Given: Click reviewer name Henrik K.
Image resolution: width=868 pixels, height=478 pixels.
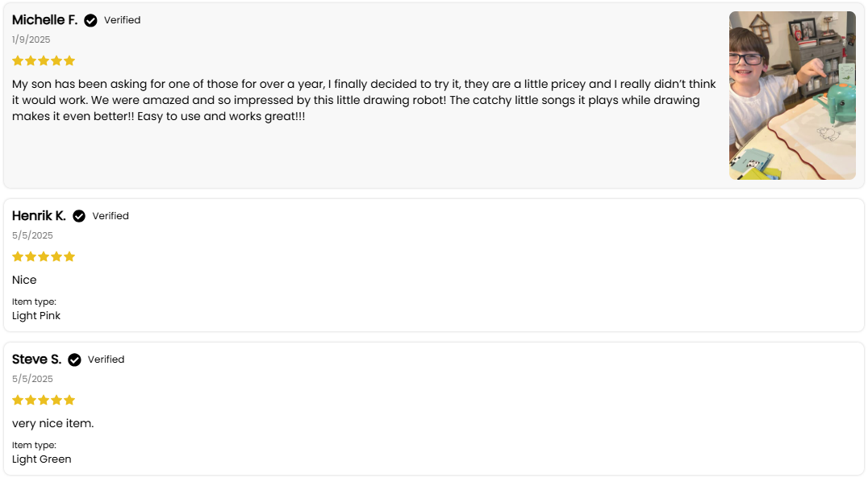Looking at the screenshot, I should point(39,216).
